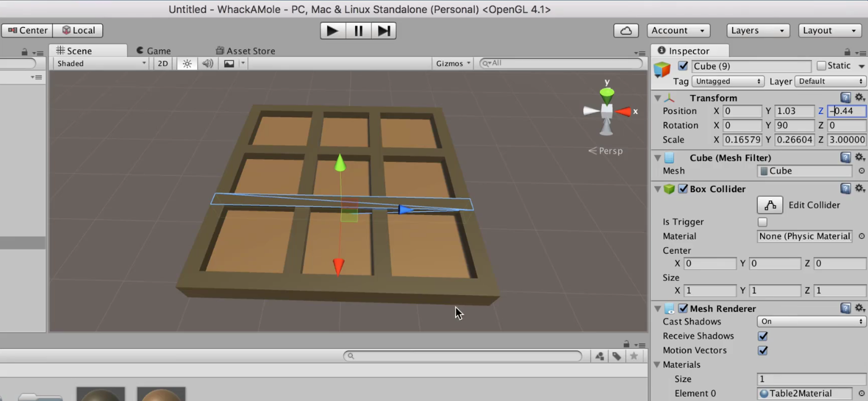The height and width of the screenshot is (401, 868).
Task: Toggle the 2D view mode
Action: (162, 63)
